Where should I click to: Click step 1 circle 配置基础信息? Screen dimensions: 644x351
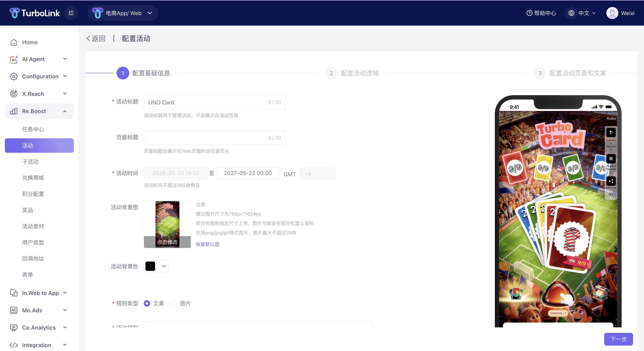(x=123, y=73)
